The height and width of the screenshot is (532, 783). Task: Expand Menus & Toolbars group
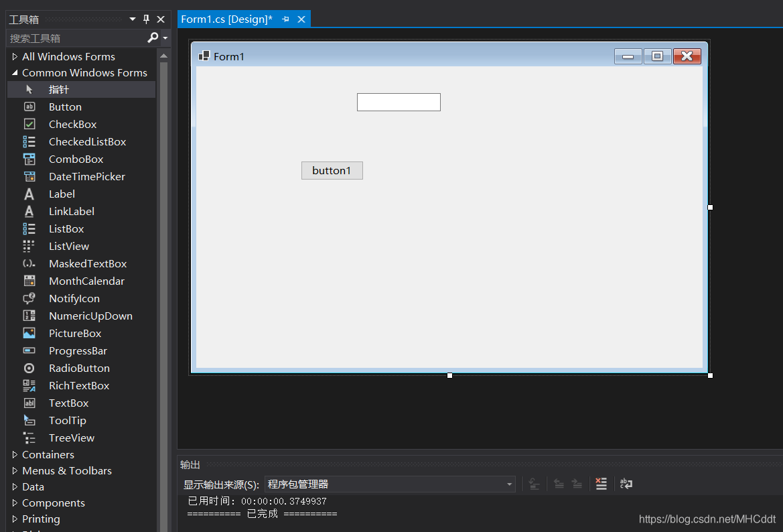pyautogui.click(x=15, y=470)
